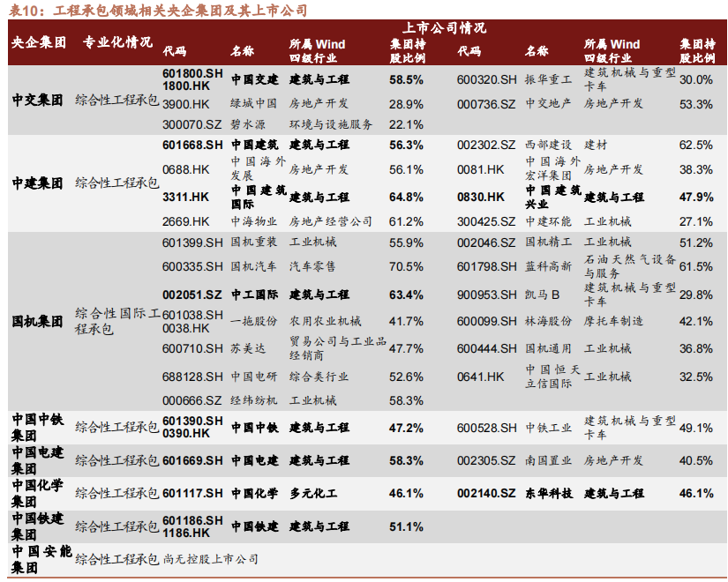Select code 601117.SH
The width and height of the screenshot is (728, 582).
[x=192, y=493]
